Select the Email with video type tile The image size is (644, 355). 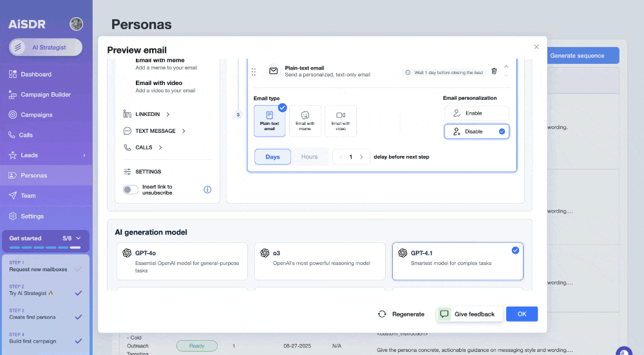340,120
